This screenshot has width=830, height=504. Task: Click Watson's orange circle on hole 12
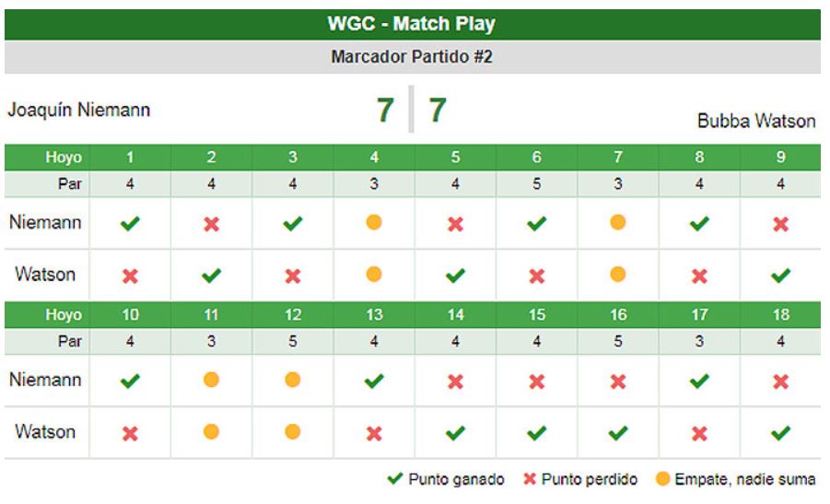(x=293, y=432)
